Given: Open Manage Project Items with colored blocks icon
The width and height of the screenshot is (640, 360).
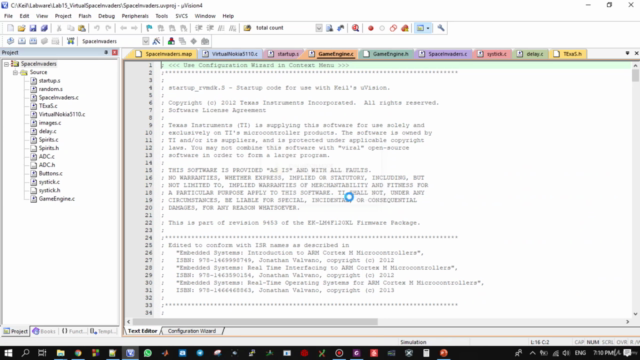Looking at the screenshot, I should click(x=171, y=41).
